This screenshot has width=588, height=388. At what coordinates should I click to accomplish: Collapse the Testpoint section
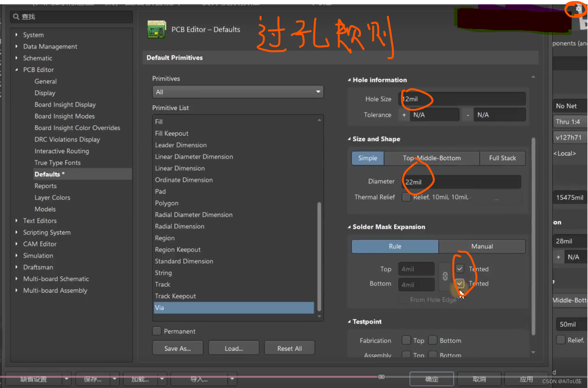[349, 322]
